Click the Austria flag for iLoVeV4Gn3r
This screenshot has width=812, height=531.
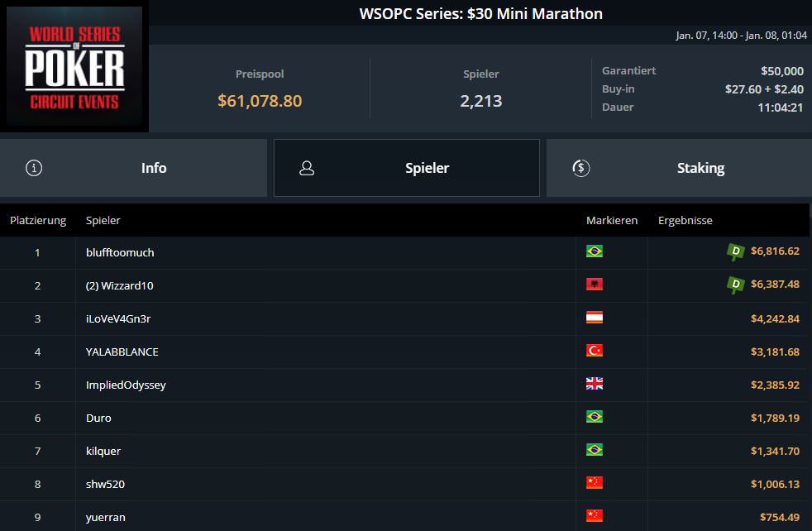click(x=594, y=318)
